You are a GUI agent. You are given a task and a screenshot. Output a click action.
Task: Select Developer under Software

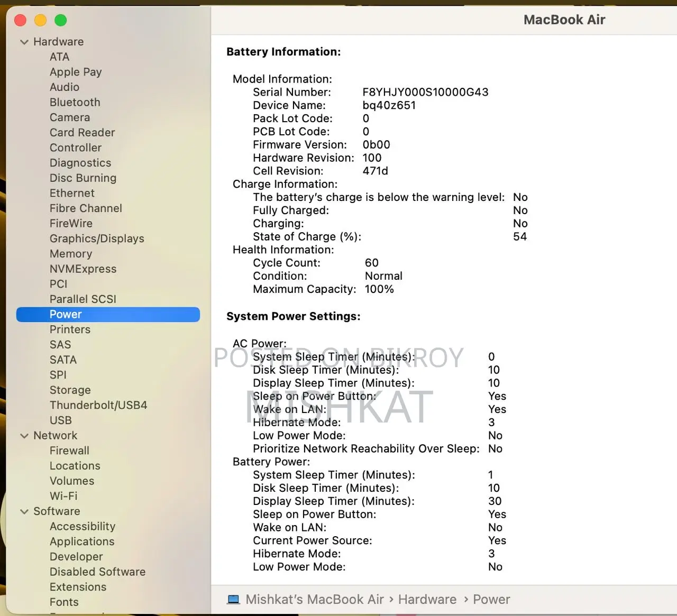point(76,557)
